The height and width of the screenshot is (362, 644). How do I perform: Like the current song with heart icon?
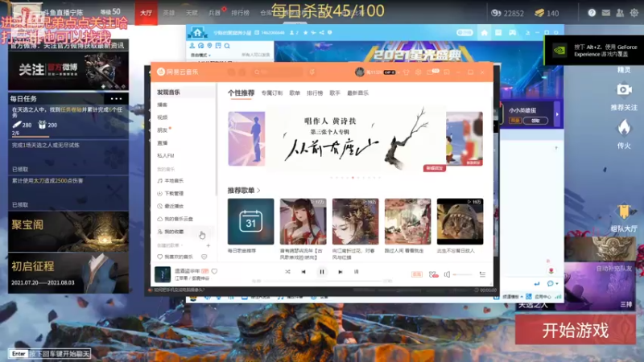click(x=214, y=271)
